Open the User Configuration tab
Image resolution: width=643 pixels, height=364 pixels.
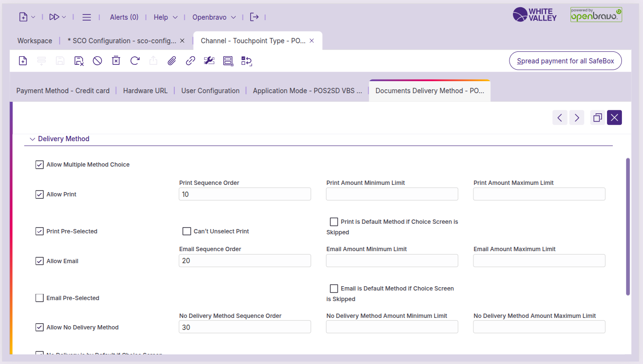tap(210, 91)
